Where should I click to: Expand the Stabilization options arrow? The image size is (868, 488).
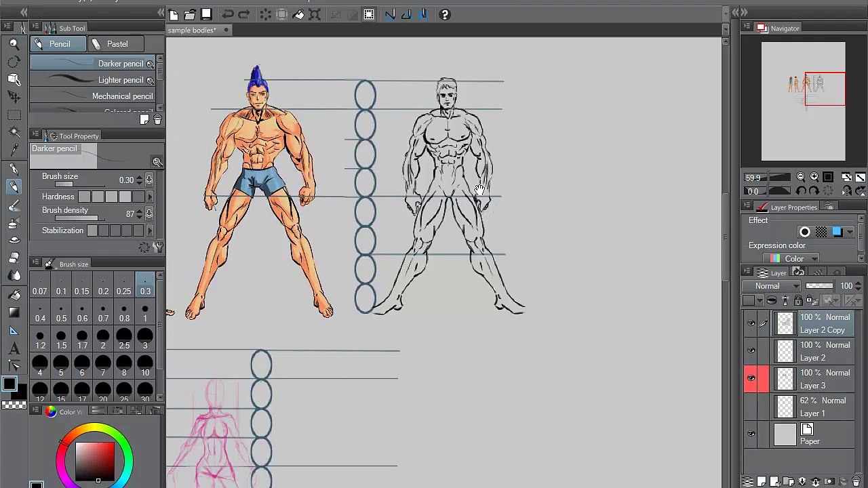tap(150, 231)
